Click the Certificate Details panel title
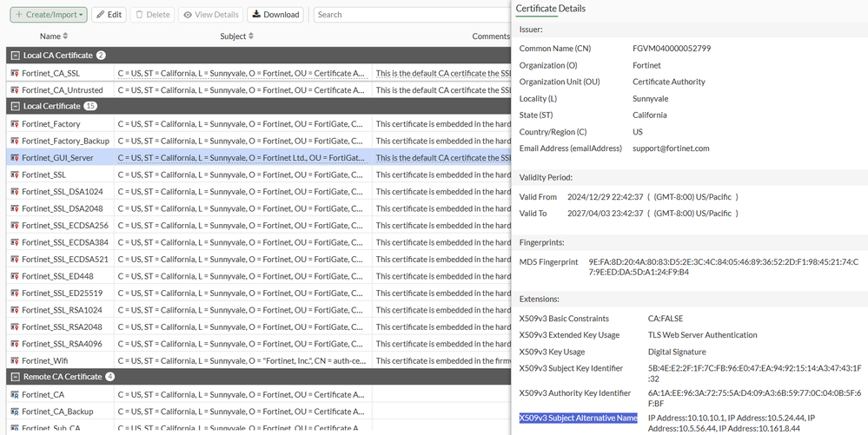Image resolution: width=868 pixels, height=435 pixels. (551, 9)
